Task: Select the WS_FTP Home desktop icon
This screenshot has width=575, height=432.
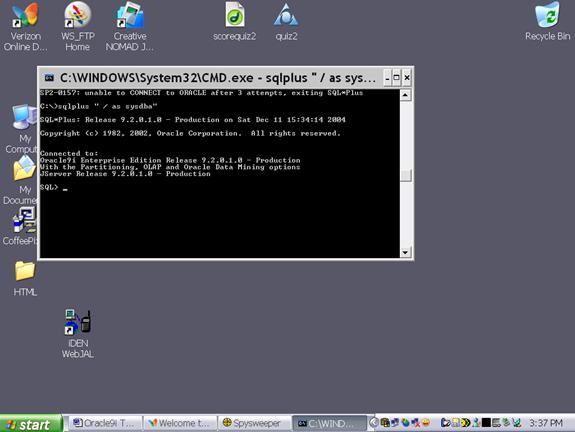Action: (77, 26)
